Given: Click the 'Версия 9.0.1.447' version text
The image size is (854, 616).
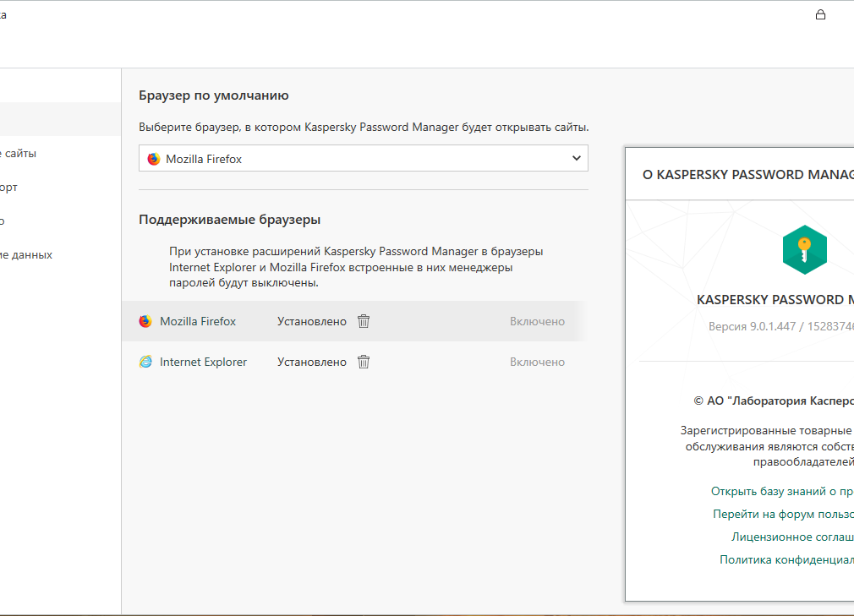Looking at the screenshot, I should 781,326.
